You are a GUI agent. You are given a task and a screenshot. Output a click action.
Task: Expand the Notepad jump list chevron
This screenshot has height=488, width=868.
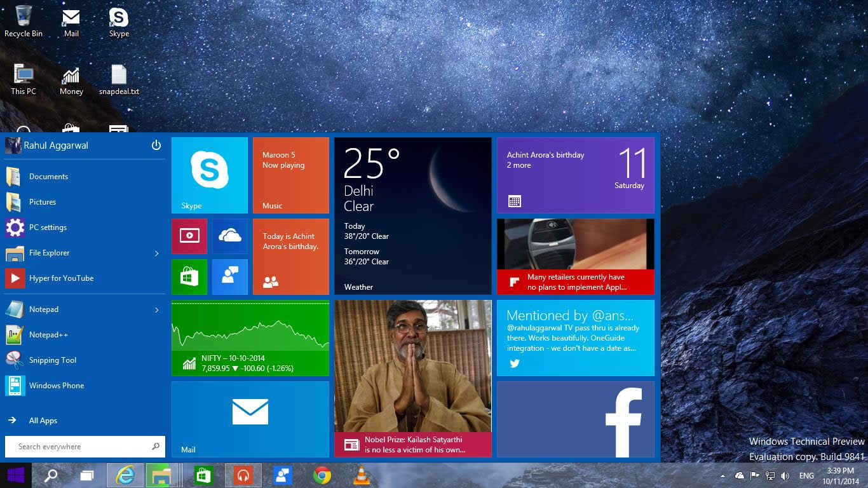(156, 309)
